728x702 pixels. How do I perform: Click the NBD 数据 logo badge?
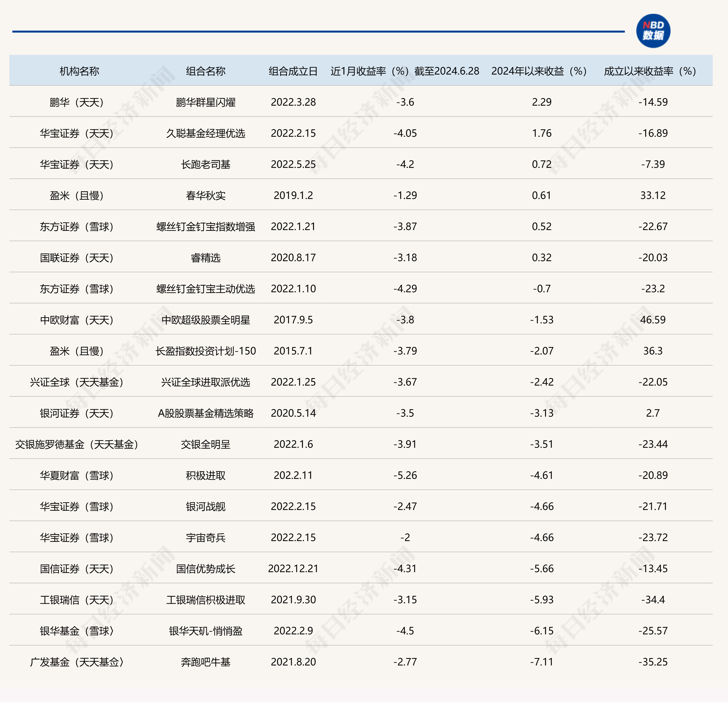coord(653,31)
